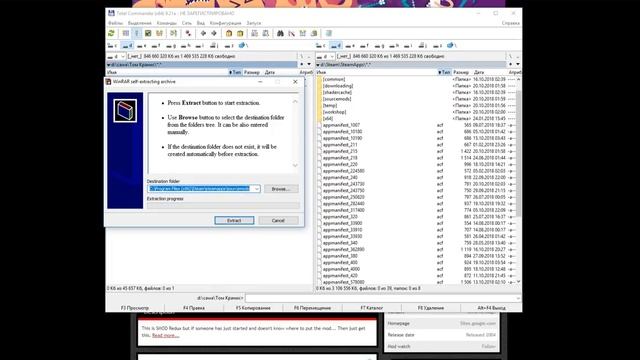Click the unpack files toolbar icon
Image resolution: width=640 pixels, height=360 pixels.
(x=240, y=33)
